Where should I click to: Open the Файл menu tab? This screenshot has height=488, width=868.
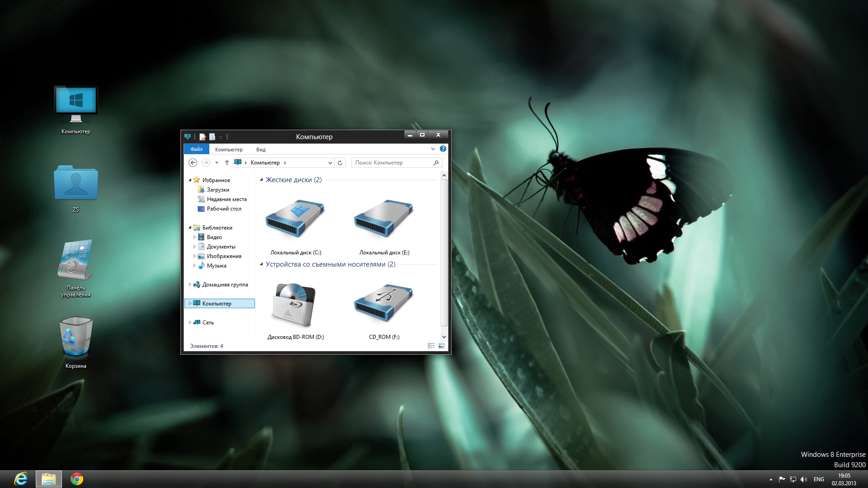coord(196,149)
